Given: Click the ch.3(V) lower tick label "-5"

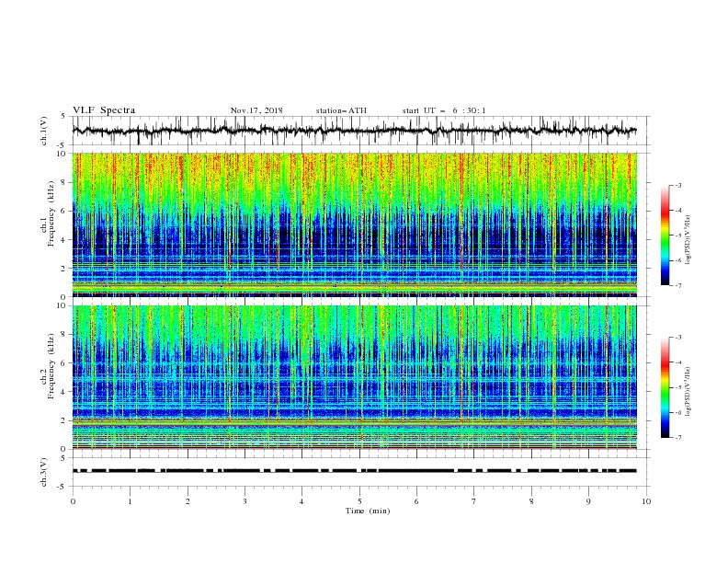Looking at the screenshot, I should pyautogui.click(x=63, y=487).
